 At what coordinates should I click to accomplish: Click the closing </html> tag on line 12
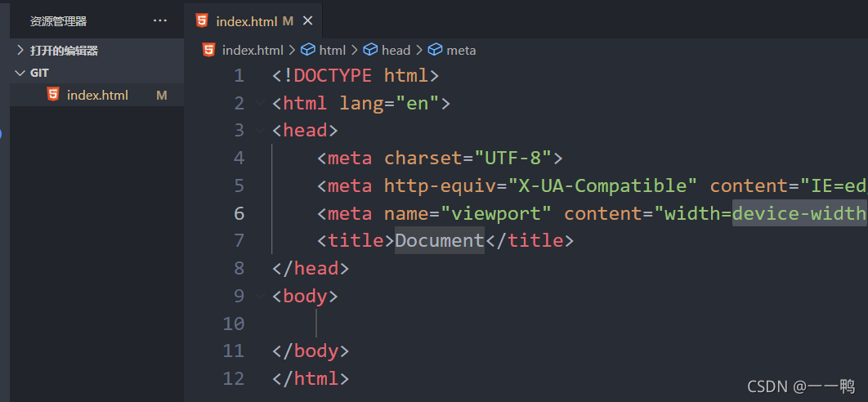tap(311, 379)
